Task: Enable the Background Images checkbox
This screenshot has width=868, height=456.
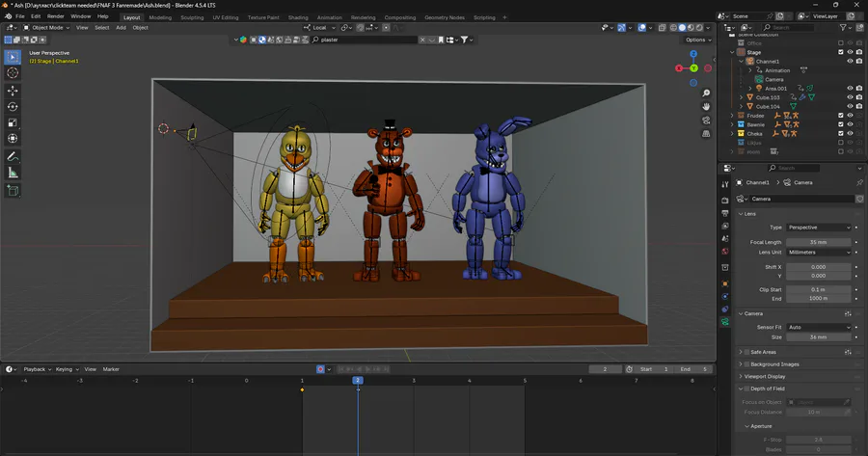Action: [746, 364]
